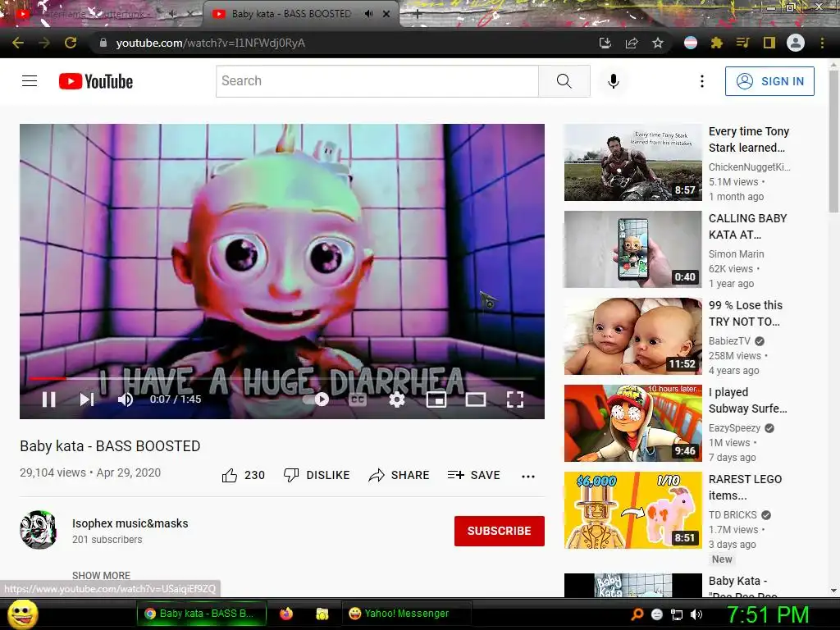Mute the video player volume

click(x=126, y=399)
